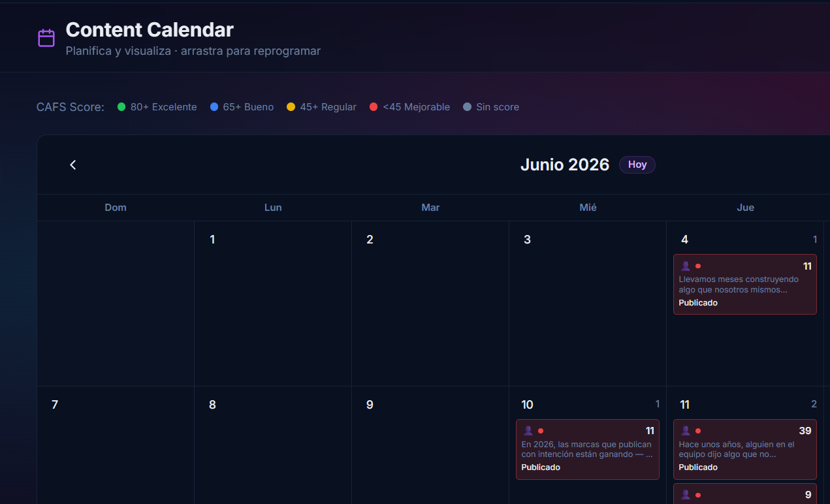Select day 10 in the calendar
Viewport: 830px width, 504px height.
coord(528,405)
